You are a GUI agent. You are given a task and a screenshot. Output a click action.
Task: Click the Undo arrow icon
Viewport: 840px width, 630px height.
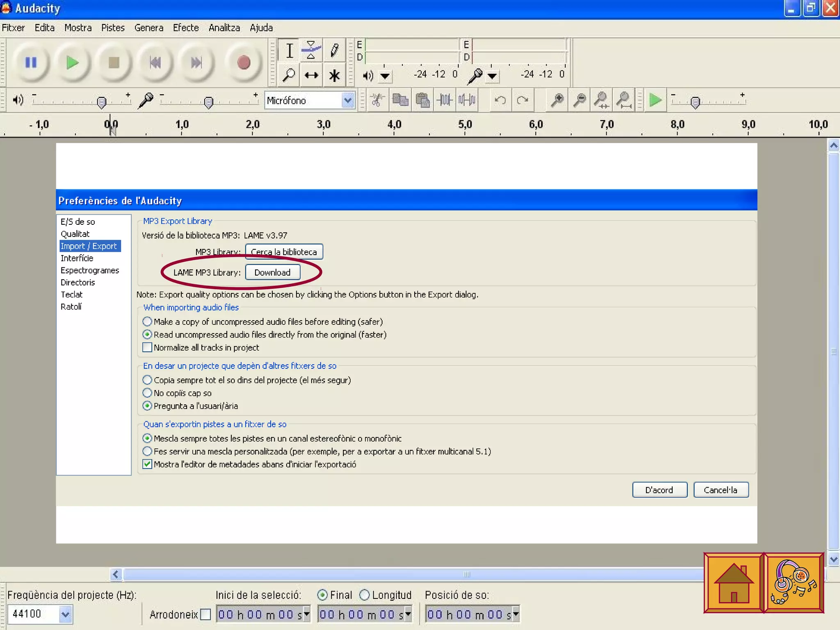[x=500, y=100]
